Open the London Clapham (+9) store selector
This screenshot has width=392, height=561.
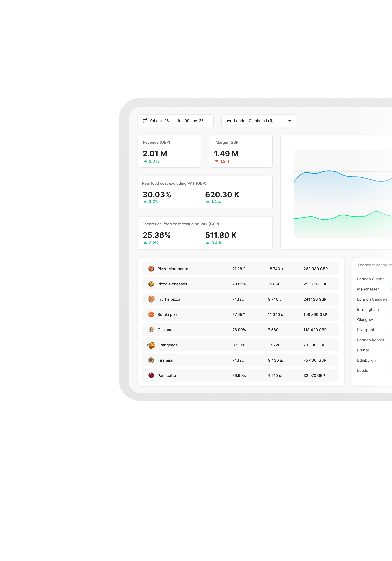[259, 121]
